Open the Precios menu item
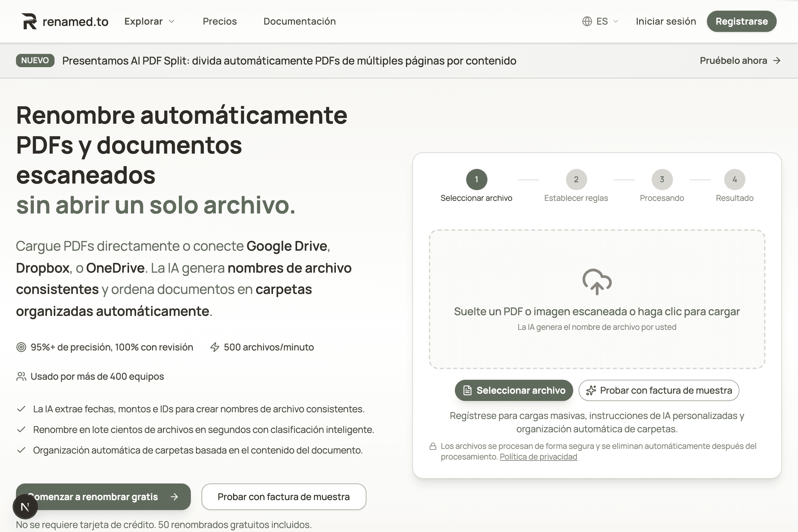The height and width of the screenshot is (532, 798). (220, 21)
